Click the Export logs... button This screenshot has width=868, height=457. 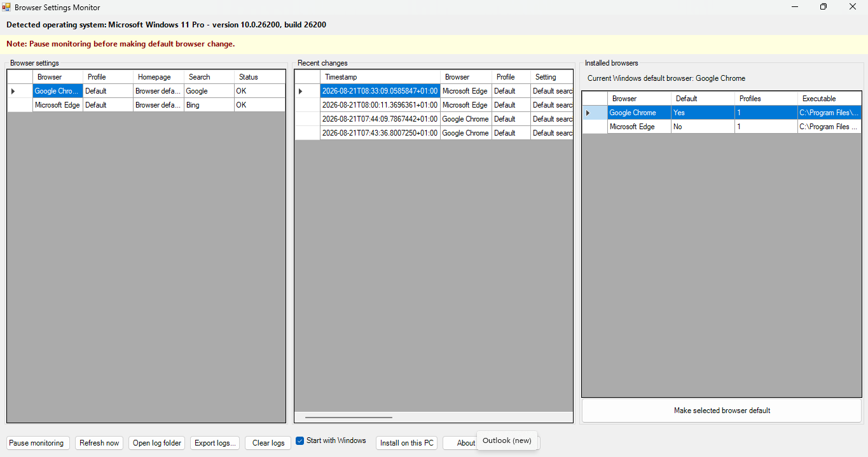[215, 443]
